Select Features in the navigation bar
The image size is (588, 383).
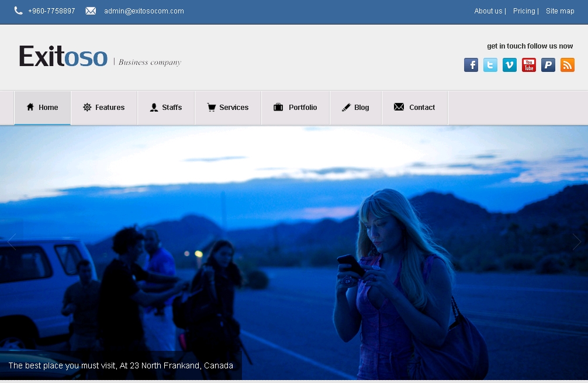point(104,108)
